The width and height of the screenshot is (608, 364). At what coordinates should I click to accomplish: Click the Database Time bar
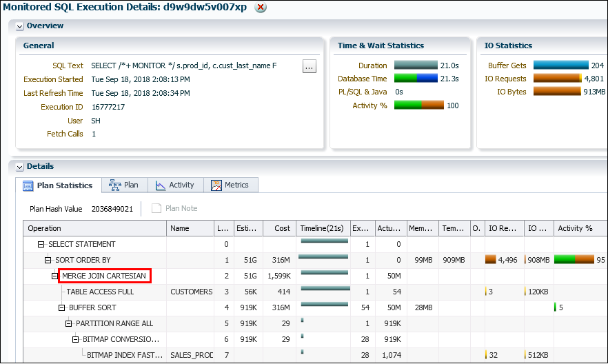(x=416, y=79)
